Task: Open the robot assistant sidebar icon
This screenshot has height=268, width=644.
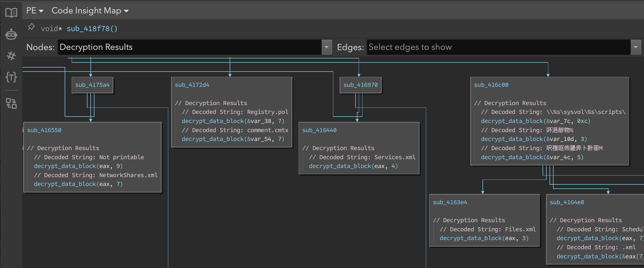Action: tap(11, 34)
